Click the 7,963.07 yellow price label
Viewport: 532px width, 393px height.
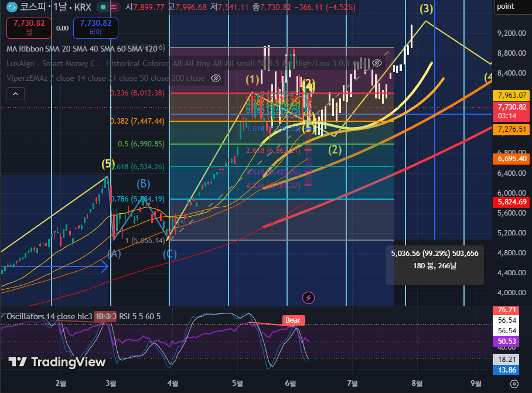coord(512,95)
